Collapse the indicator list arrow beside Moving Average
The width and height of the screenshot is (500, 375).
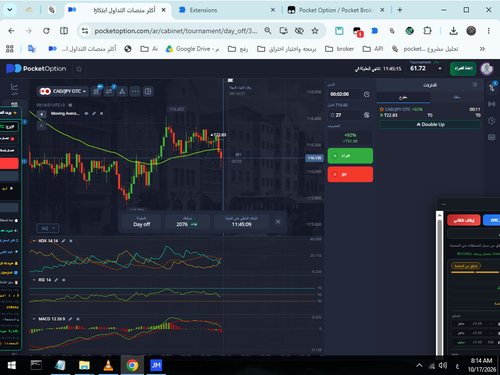(41, 114)
